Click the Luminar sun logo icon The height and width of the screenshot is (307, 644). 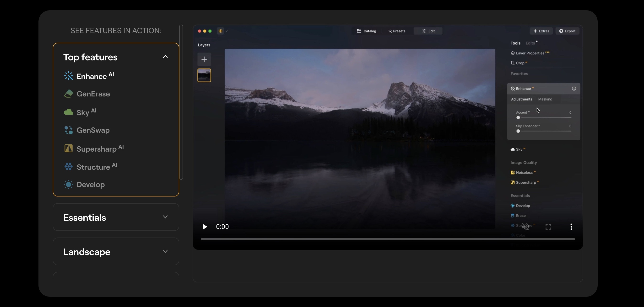[220, 31]
